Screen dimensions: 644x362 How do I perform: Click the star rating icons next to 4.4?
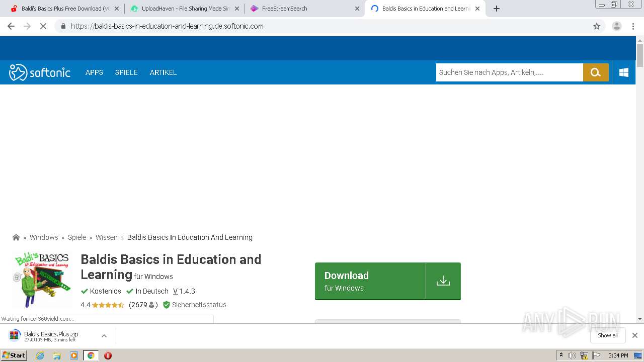pos(108,305)
